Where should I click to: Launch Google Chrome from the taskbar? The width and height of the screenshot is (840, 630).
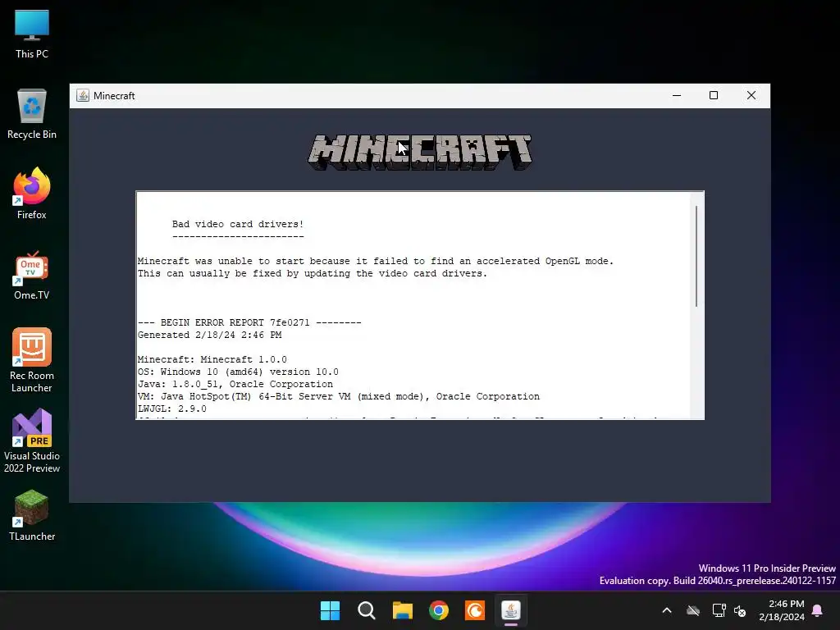(439, 610)
